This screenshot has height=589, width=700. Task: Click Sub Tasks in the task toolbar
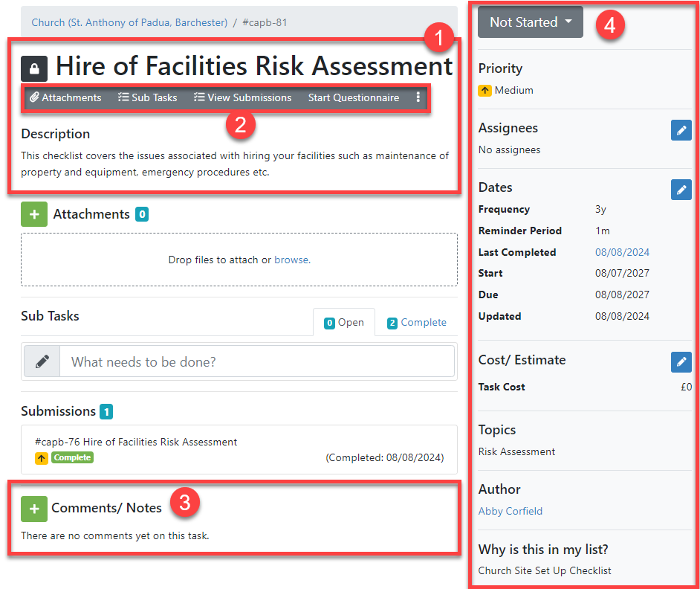click(x=148, y=97)
